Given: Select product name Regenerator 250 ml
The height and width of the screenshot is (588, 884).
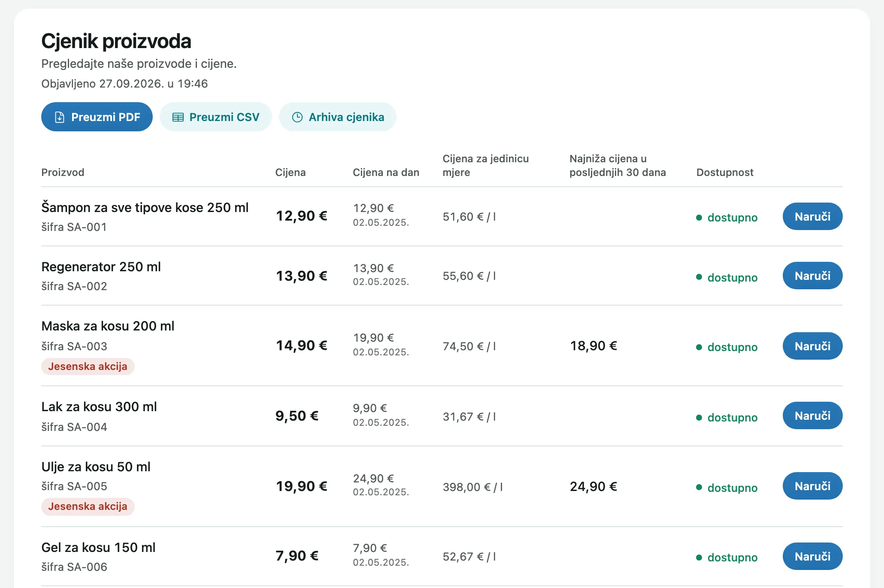Looking at the screenshot, I should pyautogui.click(x=101, y=267).
